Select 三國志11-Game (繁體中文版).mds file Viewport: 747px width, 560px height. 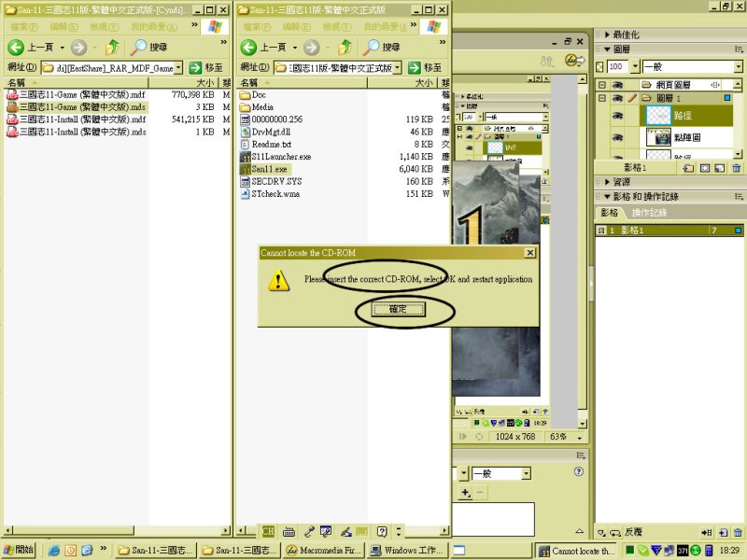point(82,107)
